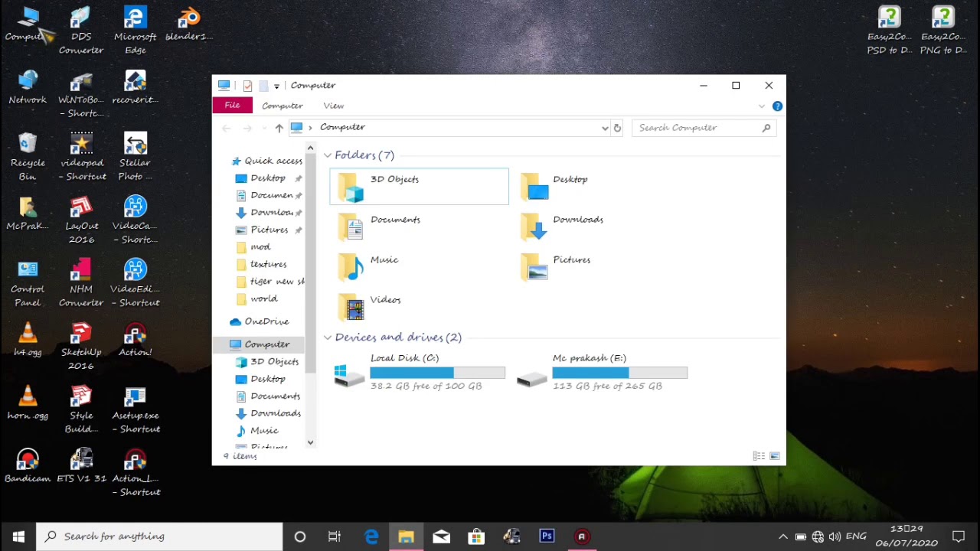
Task: Click the taskbar Search for anything box
Action: pos(159,536)
